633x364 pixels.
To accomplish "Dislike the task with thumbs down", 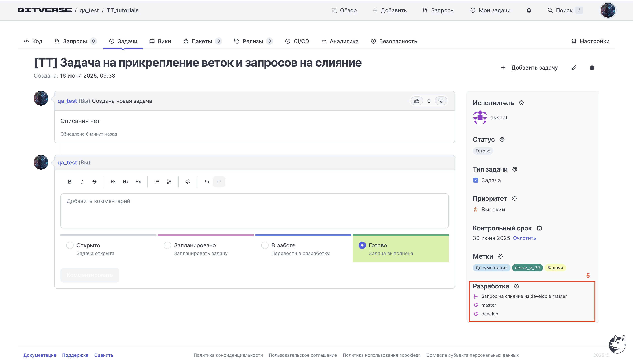I will 441,101.
